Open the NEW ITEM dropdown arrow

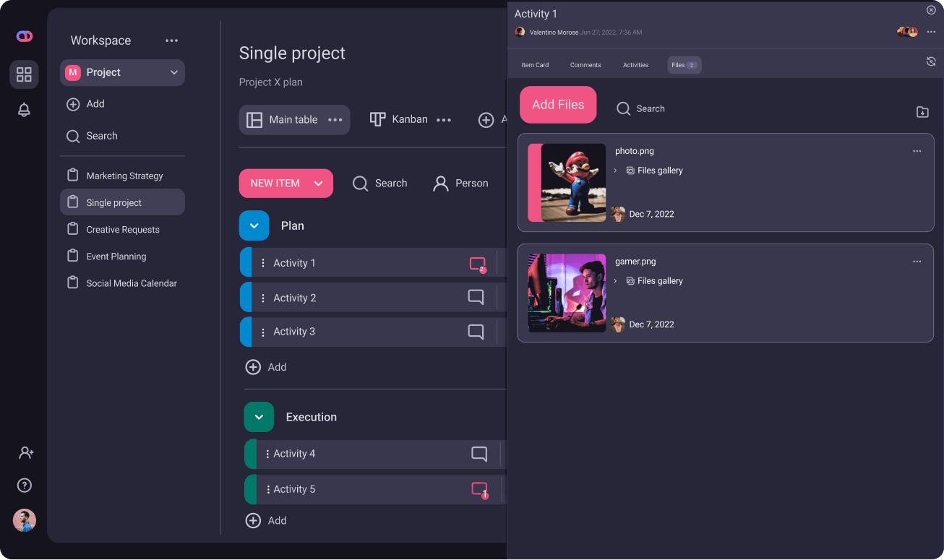tap(319, 183)
